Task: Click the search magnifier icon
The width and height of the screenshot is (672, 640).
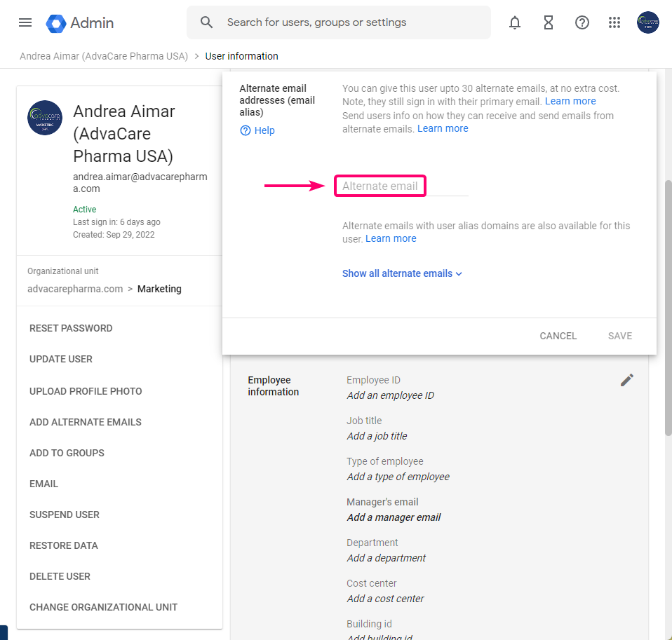Action: pyautogui.click(x=206, y=22)
